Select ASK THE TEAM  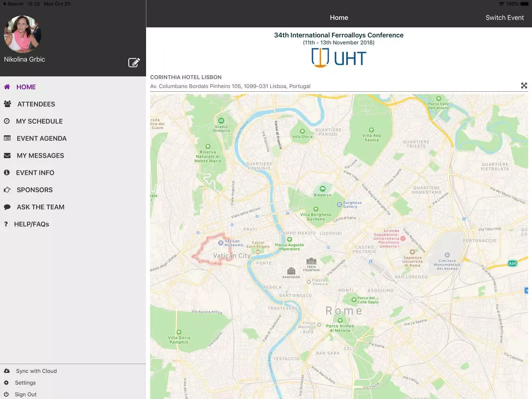[41, 207]
